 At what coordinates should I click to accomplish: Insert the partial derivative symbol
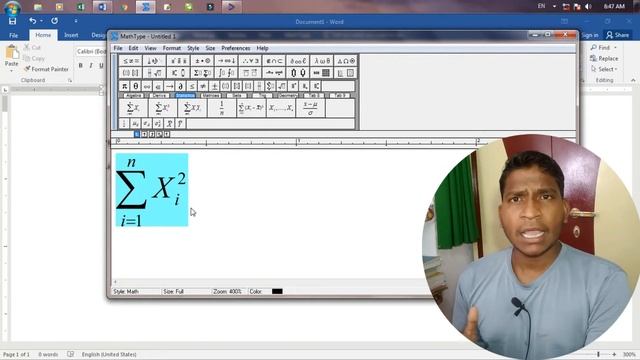tap(180, 86)
